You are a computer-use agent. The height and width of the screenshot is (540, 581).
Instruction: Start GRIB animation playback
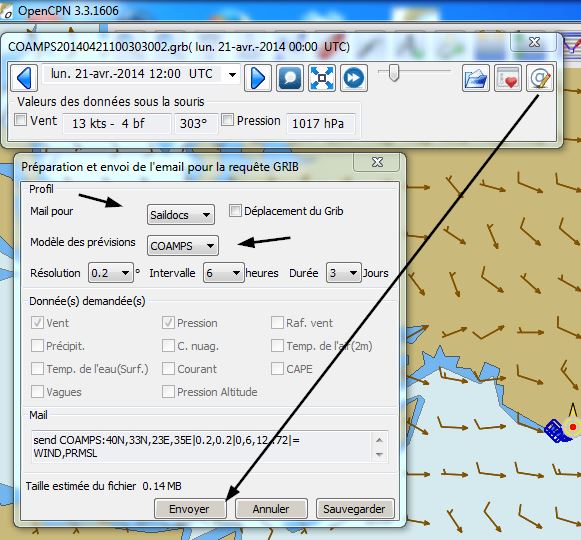pyautogui.click(x=354, y=78)
